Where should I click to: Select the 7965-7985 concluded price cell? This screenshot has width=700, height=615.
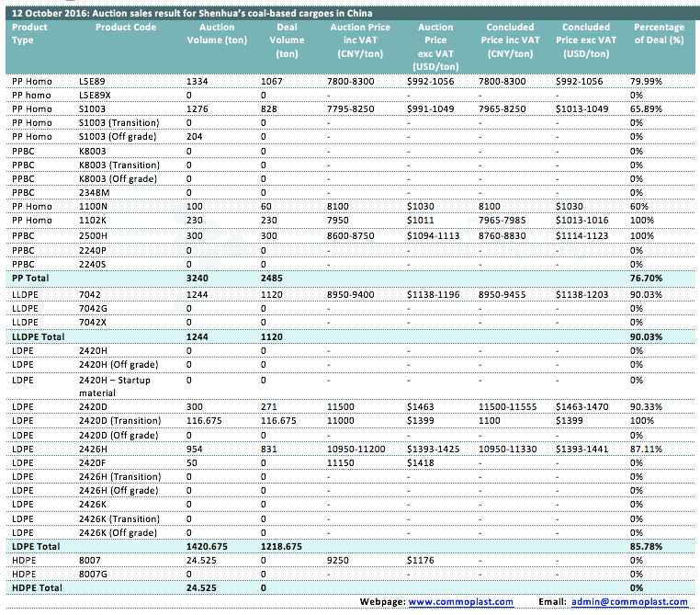coord(502,221)
